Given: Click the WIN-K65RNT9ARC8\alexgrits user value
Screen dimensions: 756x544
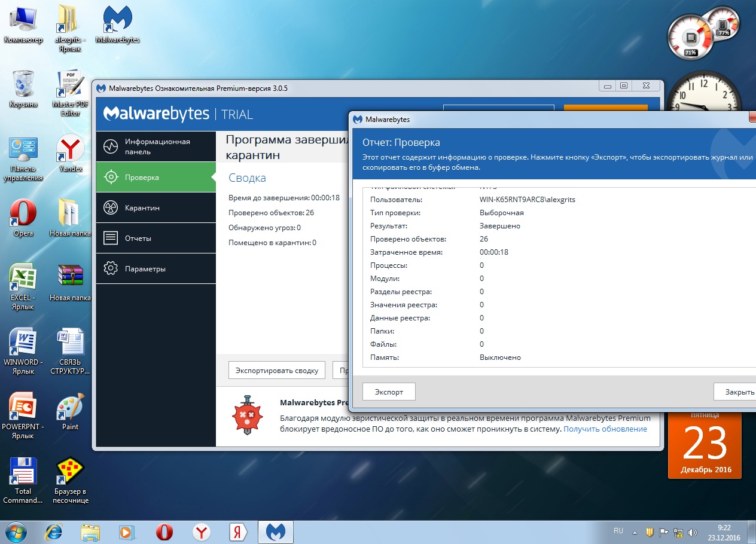Looking at the screenshot, I should point(527,200).
